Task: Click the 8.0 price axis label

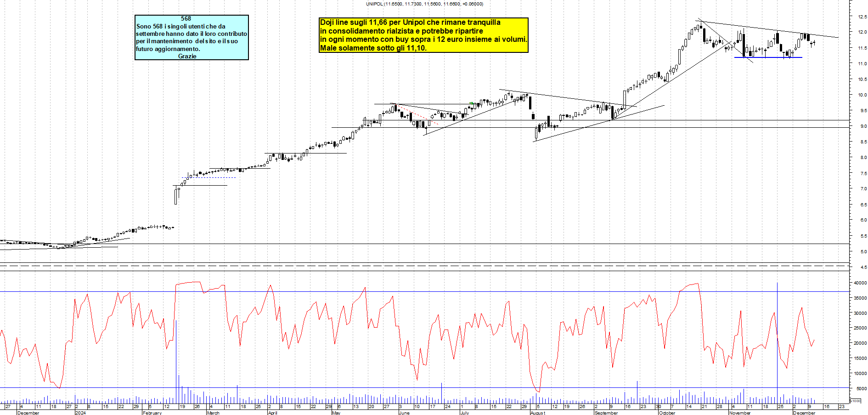Action: tap(863, 157)
